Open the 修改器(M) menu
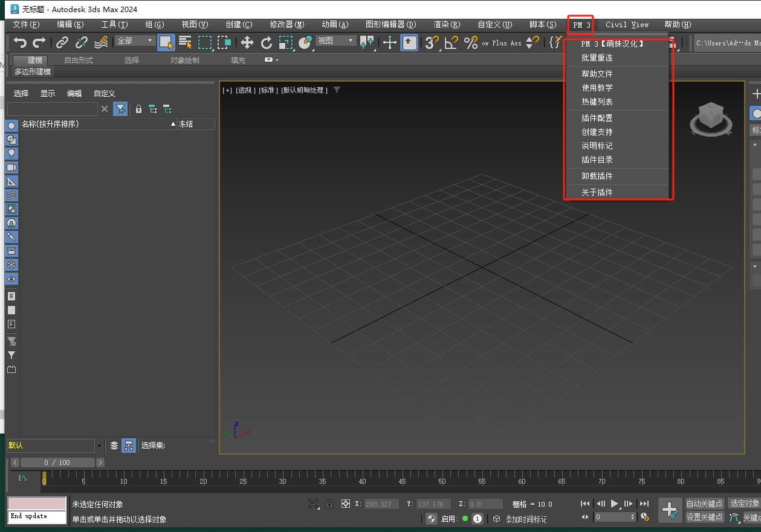The width and height of the screenshot is (761, 532). tap(287, 25)
